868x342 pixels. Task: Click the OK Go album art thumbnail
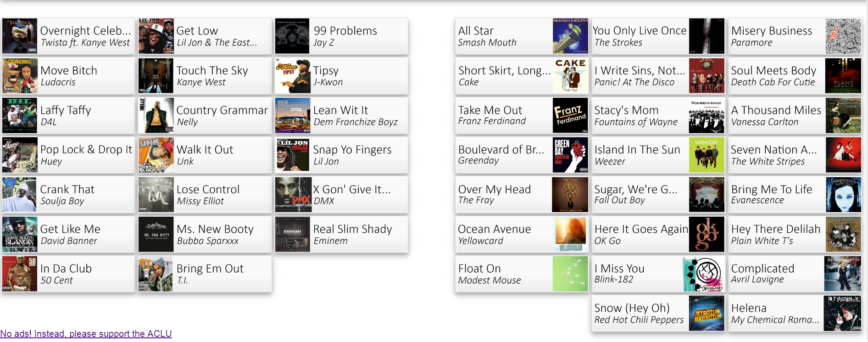(707, 234)
